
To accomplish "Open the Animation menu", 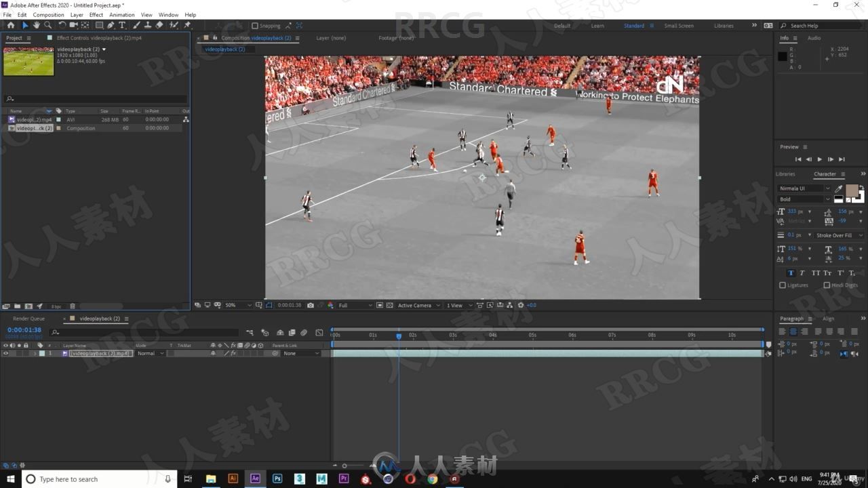I will click(122, 14).
